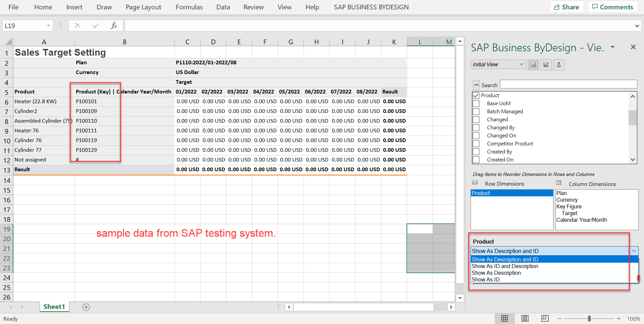This screenshot has height=324, width=644.
Task: Click the zoom slider handle
Action: point(589,319)
